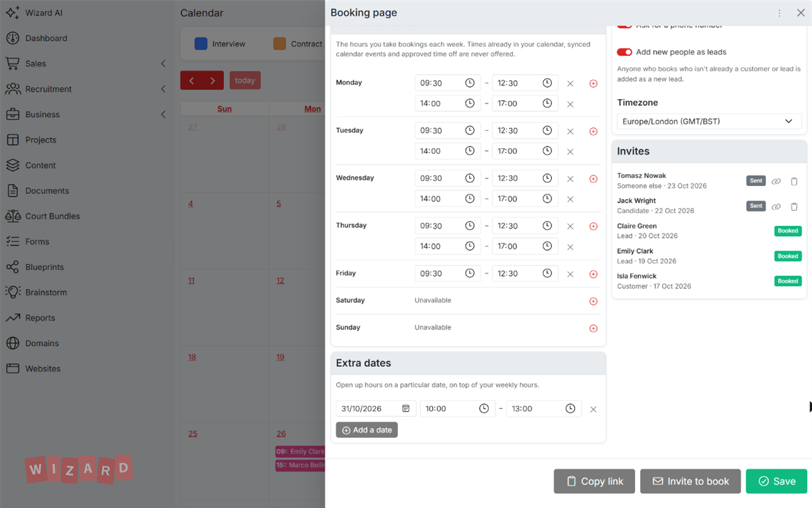Screen dimensions: 812x508
Task: Click the Invite to book button
Action: (x=690, y=481)
